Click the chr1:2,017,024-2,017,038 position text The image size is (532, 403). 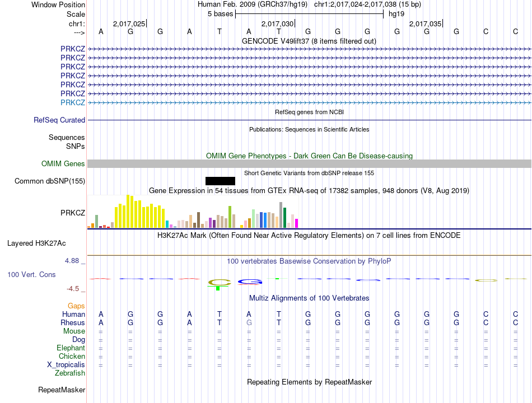pos(367,4)
